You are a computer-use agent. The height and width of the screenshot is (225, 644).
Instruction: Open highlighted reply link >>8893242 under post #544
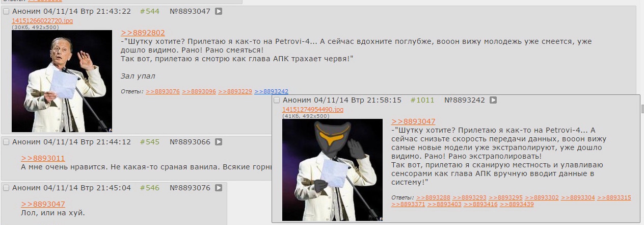coord(271,91)
